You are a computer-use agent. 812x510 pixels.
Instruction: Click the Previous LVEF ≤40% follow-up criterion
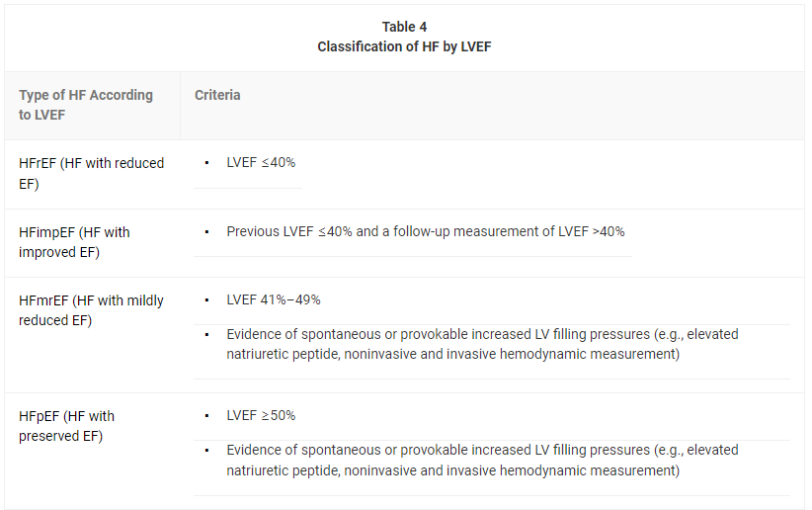pyautogui.click(x=425, y=231)
